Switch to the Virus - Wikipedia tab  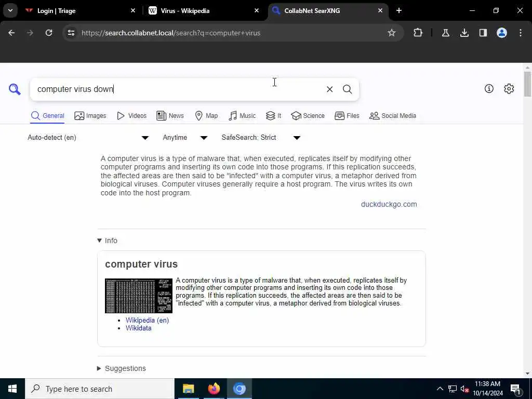click(x=204, y=10)
